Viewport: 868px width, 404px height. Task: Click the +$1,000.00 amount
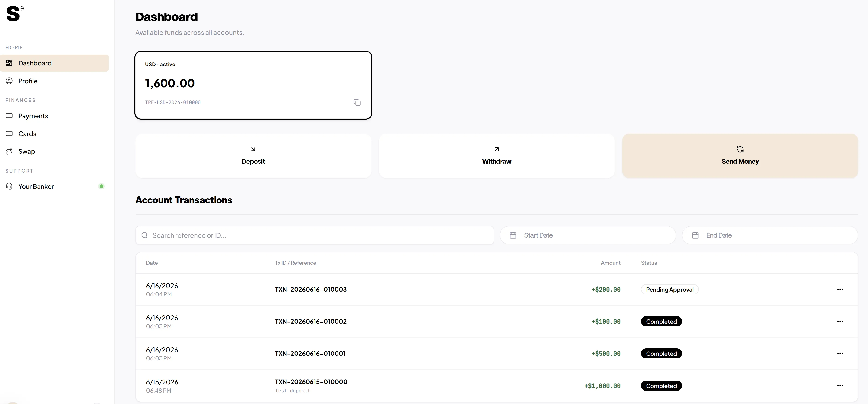click(x=602, y=386)
